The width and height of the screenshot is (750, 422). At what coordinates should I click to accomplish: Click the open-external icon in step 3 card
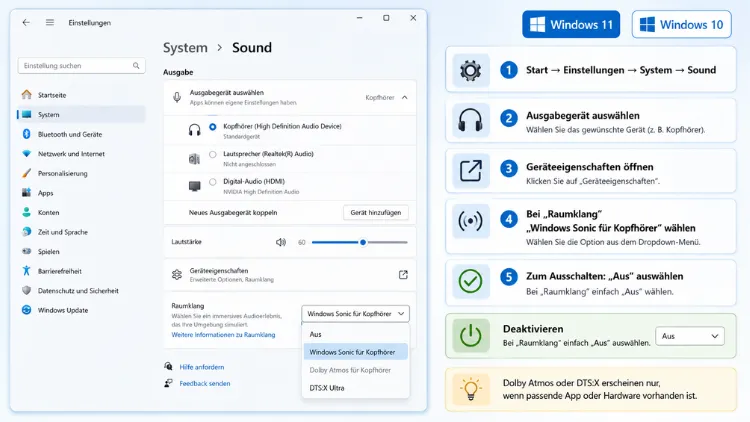(470, 171)
